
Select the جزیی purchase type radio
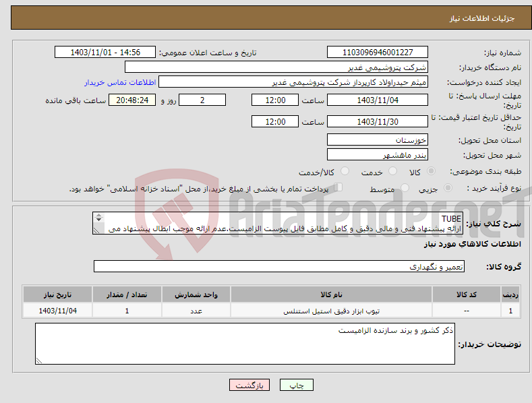coord(448,188)
